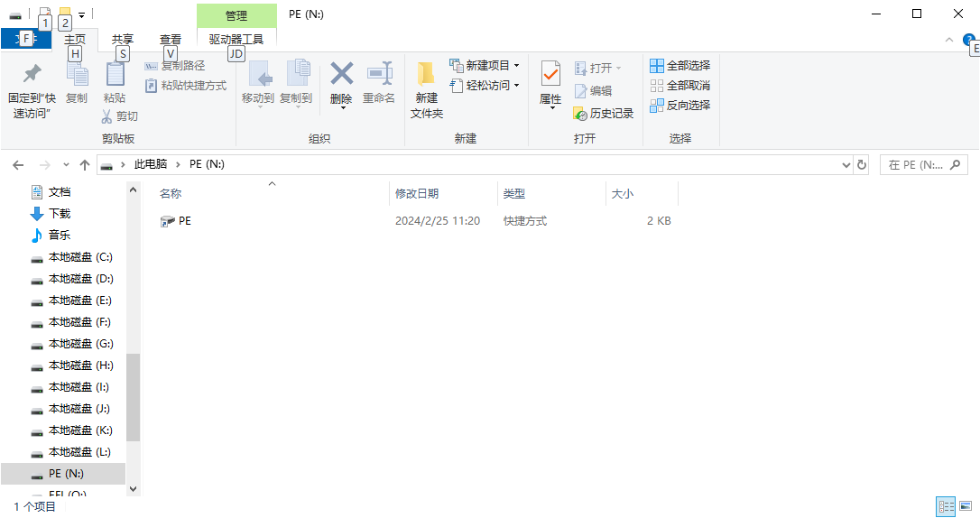This screenshot has height=518, width=980.
Task: Select PE (N:) in navigation pane
Action: pyautogui.click(x=62, y=474)
